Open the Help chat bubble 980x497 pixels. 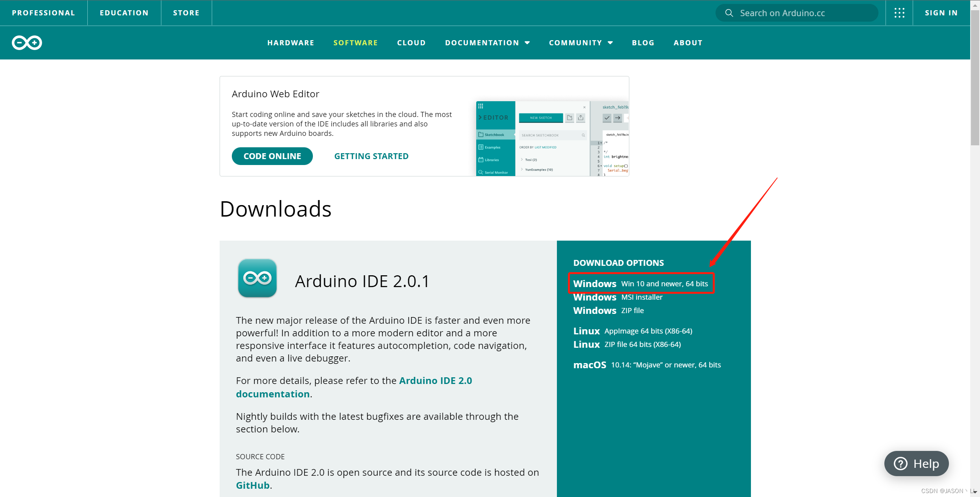tap(916, 464)
